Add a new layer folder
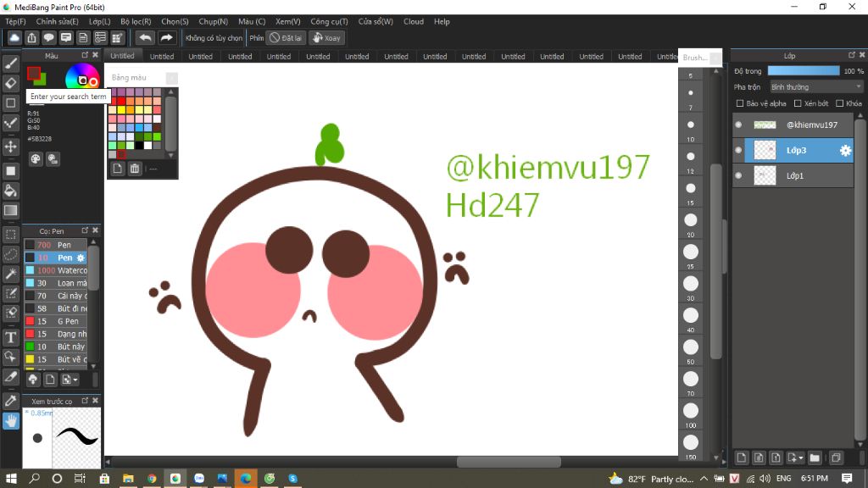 (815, 457)
